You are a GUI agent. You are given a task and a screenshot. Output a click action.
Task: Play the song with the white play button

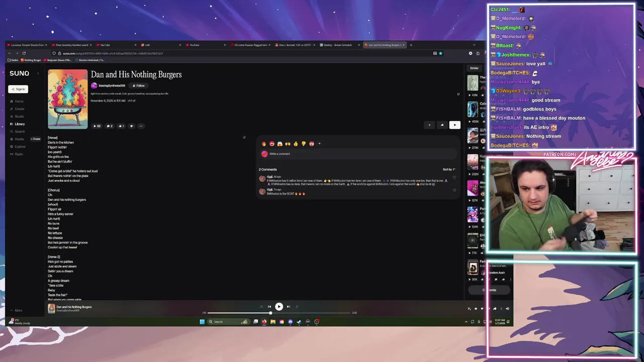[x=455, y=125]
